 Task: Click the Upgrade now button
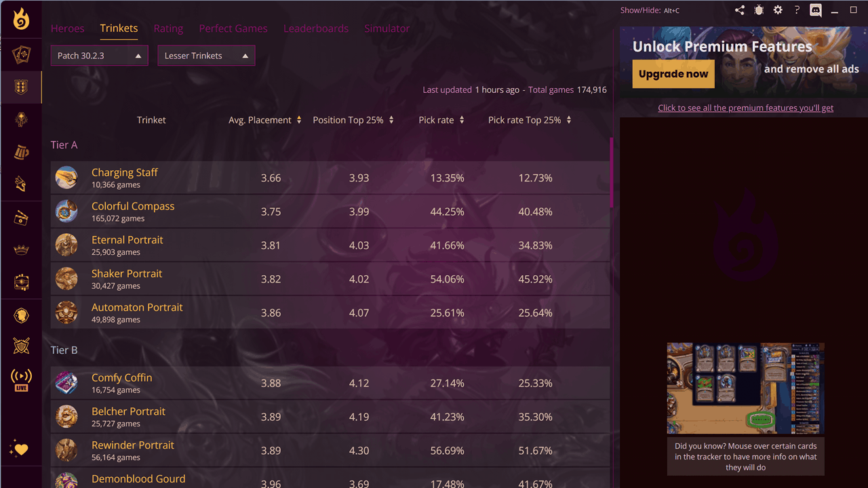pyautogui.click(x=673, y=75)
